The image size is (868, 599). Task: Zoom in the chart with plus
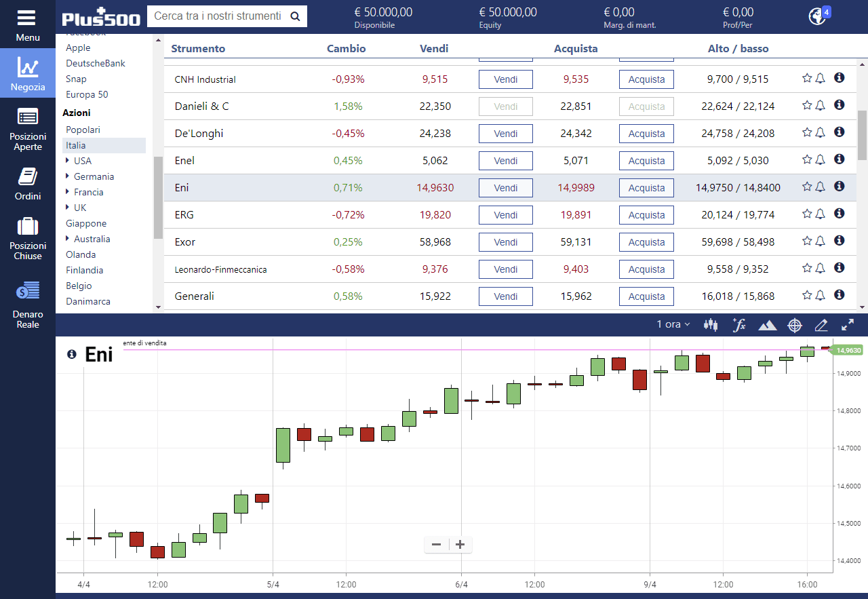point(460,545)
